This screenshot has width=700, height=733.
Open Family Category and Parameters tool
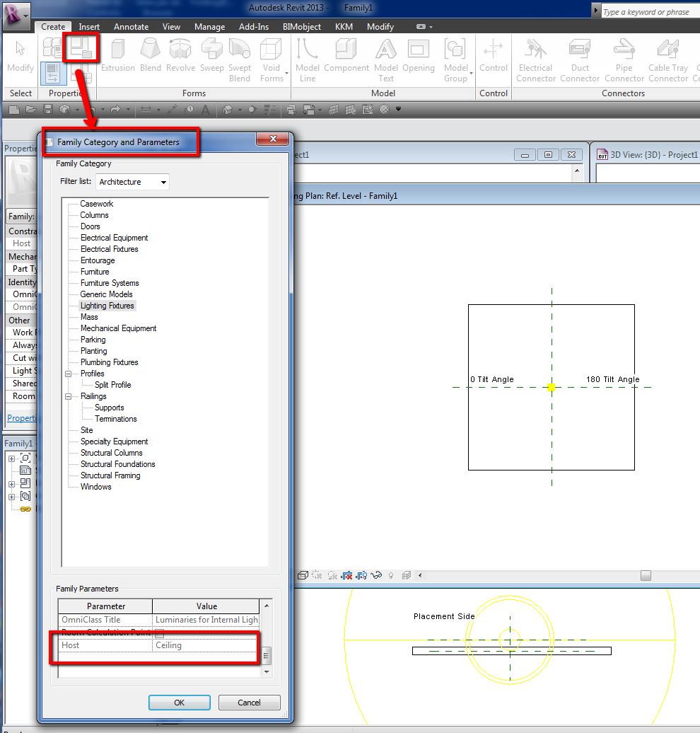[81, 47]
